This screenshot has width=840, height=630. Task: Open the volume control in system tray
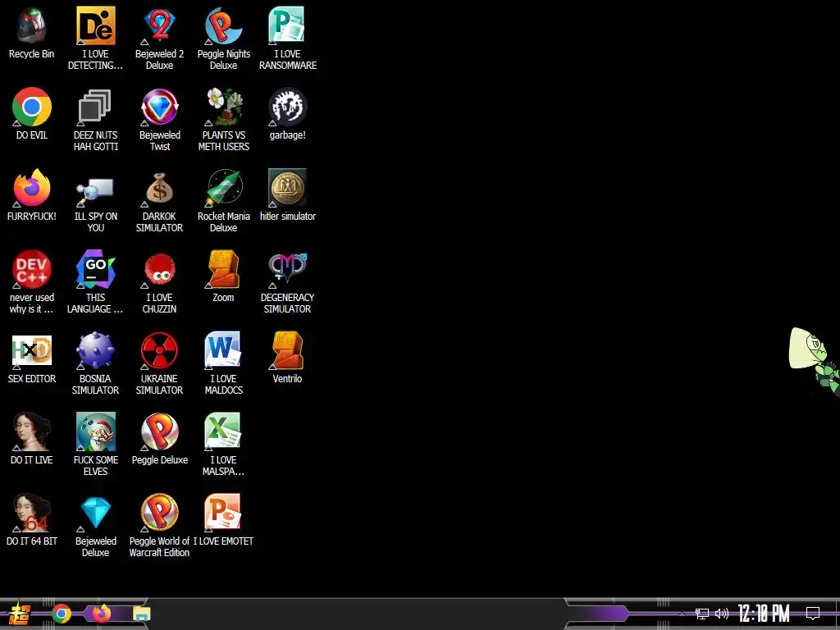coord(722,614)
